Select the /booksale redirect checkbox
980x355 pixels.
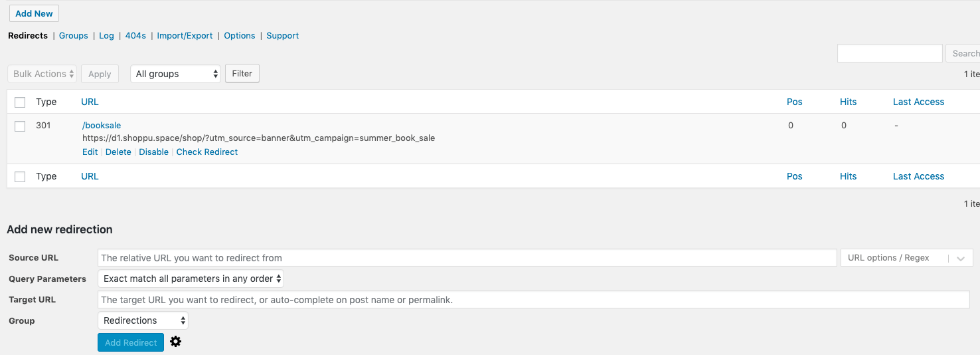click(20, 126)
